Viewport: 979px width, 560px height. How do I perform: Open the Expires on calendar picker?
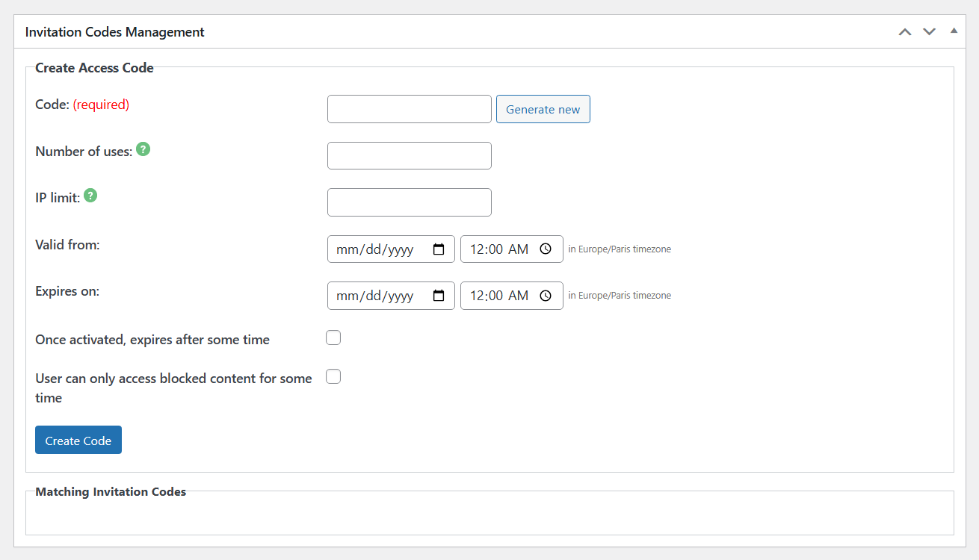439,296
